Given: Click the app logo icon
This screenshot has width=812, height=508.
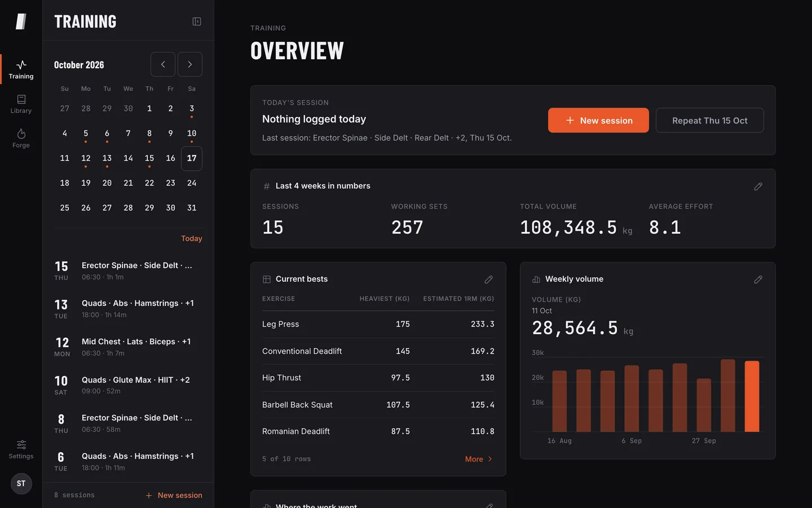Looking at the screenshot, I should (x=21, y=21).
